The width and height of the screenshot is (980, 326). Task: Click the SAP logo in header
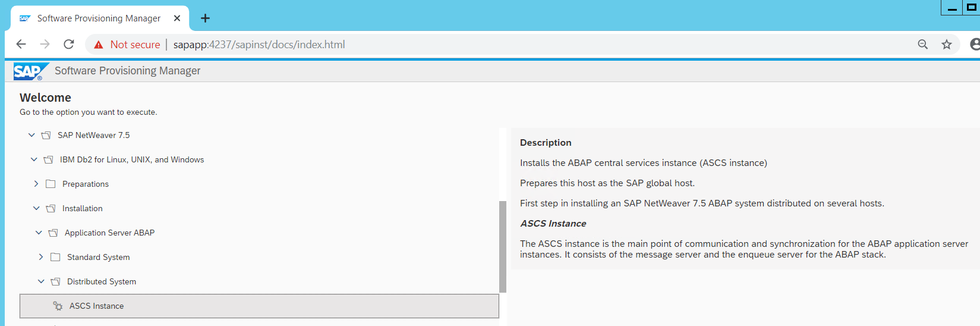tap(28, 71)
